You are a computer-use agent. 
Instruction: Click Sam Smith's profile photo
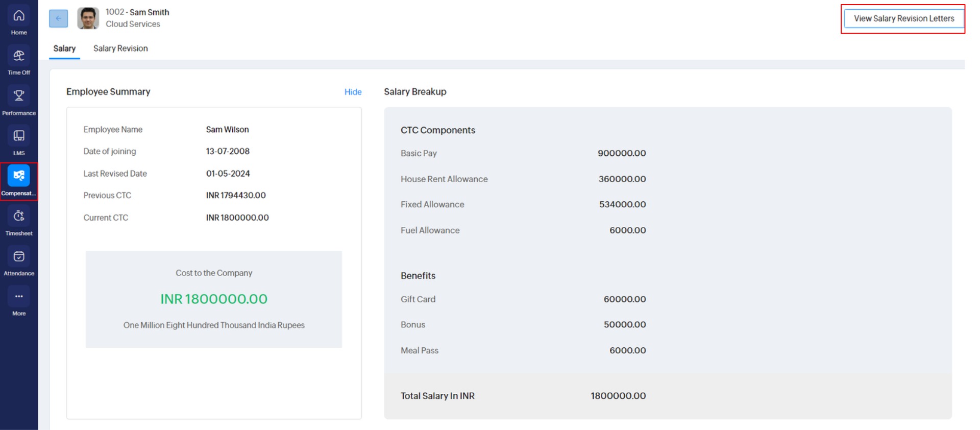click(x=88, y=18)
